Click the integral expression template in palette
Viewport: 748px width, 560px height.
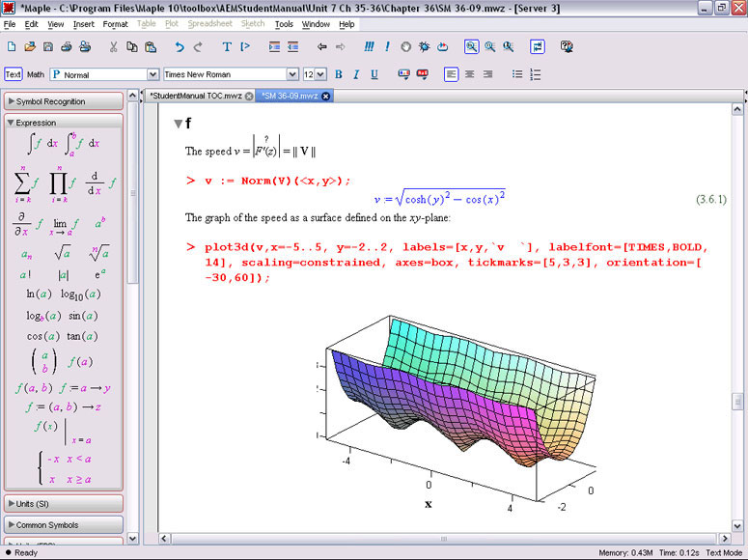41,143
